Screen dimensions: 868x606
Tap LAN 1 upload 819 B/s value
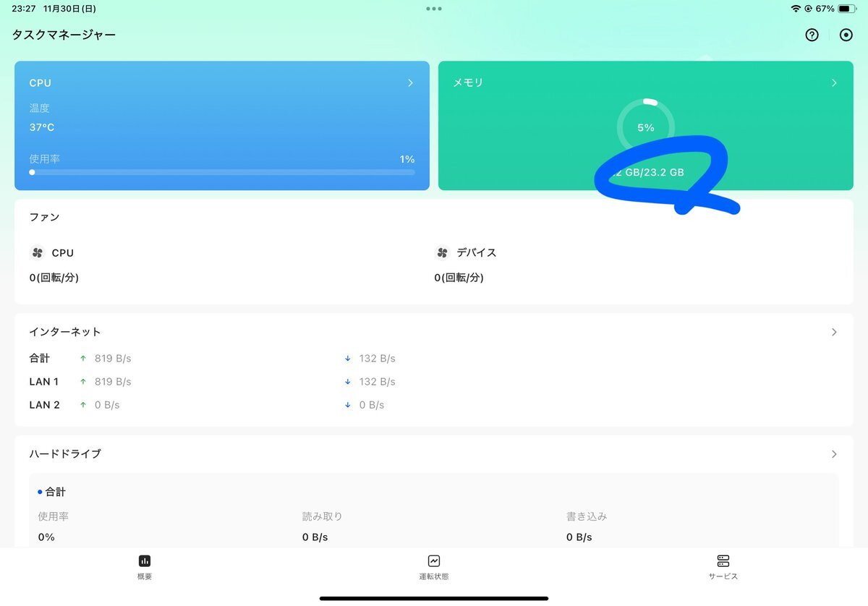[113, 382]
